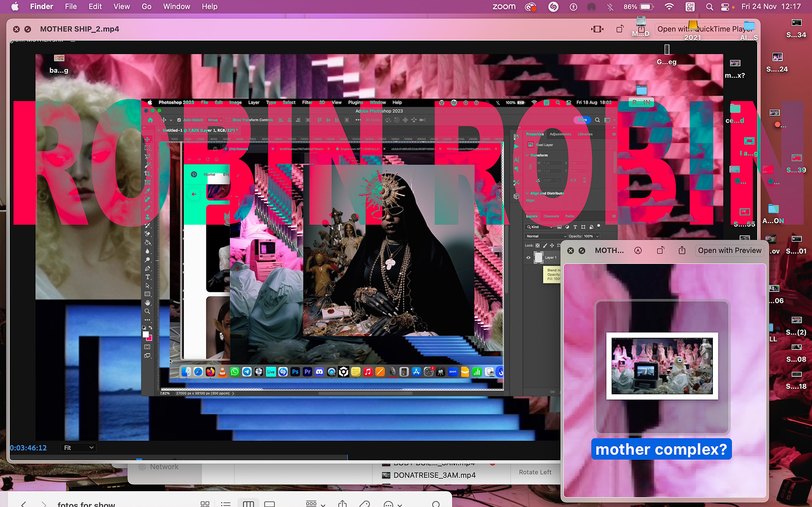Rotate the MOTHER SHIP_2.mp4 preview left

(x=620, y=29)
